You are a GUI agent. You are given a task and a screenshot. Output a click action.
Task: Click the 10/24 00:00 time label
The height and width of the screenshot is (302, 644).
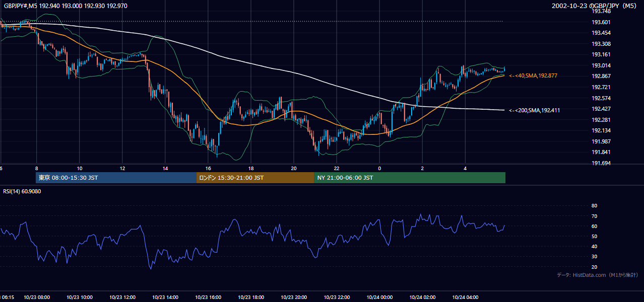point(379,297)
